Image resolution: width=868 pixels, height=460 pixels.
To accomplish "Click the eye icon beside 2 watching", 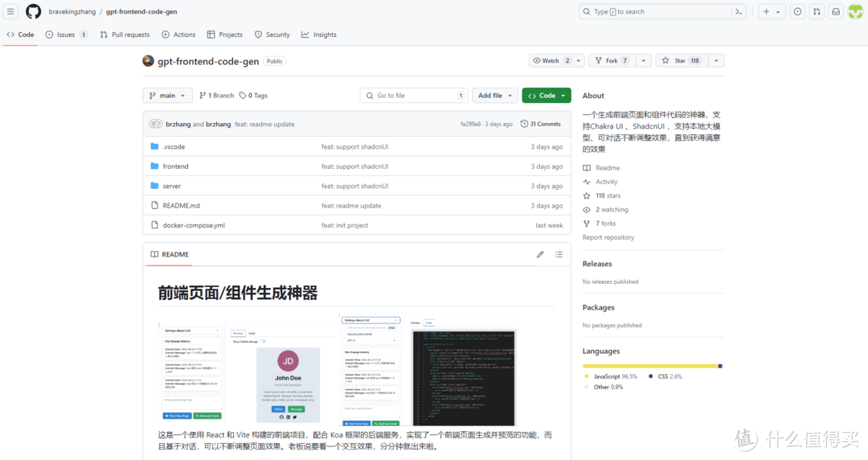I will [587, 210].
